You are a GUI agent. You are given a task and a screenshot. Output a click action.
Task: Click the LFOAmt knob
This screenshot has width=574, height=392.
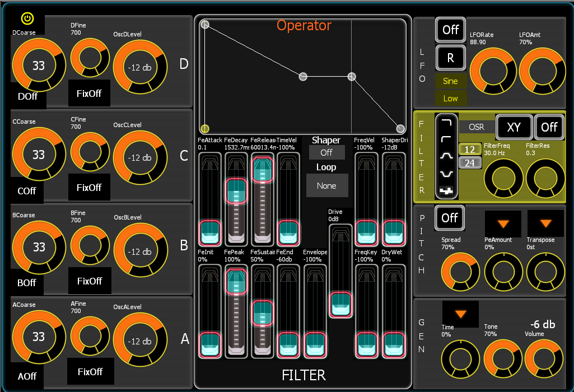click(543, 71)
